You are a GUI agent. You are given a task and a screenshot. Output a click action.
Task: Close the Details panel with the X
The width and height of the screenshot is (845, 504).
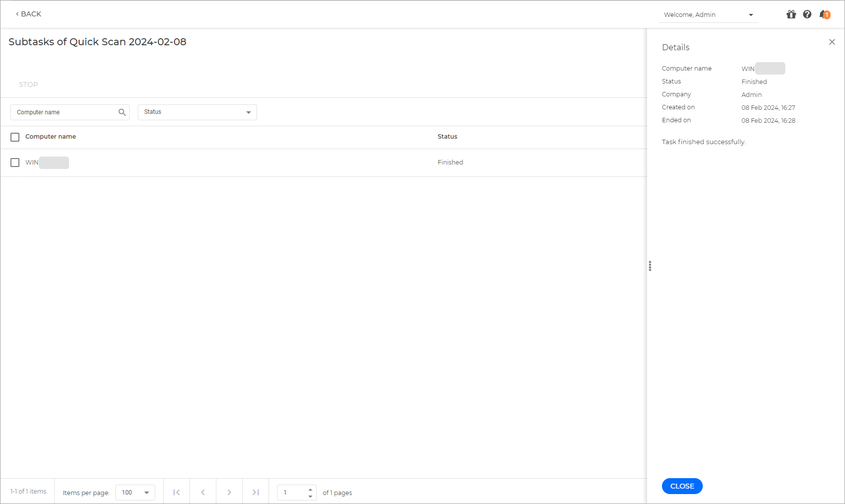pos(832,42)
